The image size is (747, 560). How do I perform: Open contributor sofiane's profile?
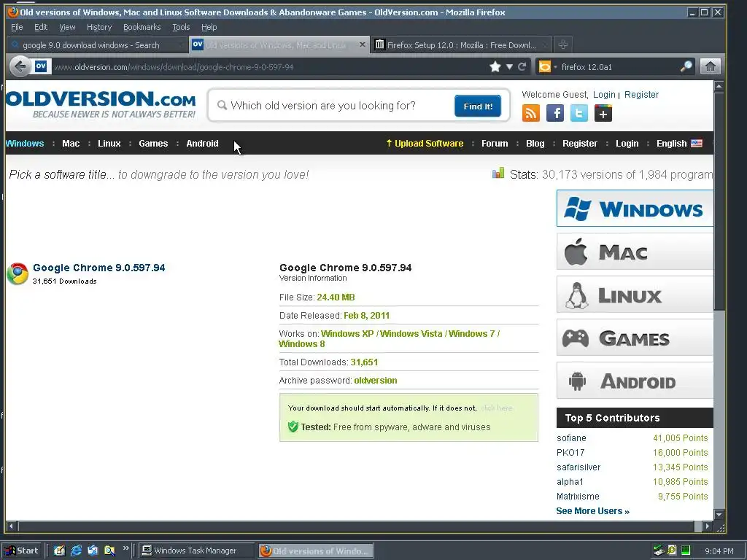point(571,438)
